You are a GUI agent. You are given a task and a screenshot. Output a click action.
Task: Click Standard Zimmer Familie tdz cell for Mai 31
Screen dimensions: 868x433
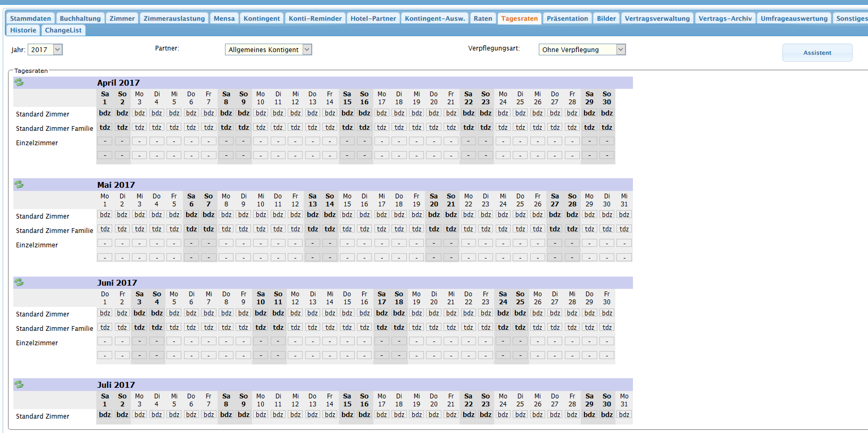click(624, 229)
